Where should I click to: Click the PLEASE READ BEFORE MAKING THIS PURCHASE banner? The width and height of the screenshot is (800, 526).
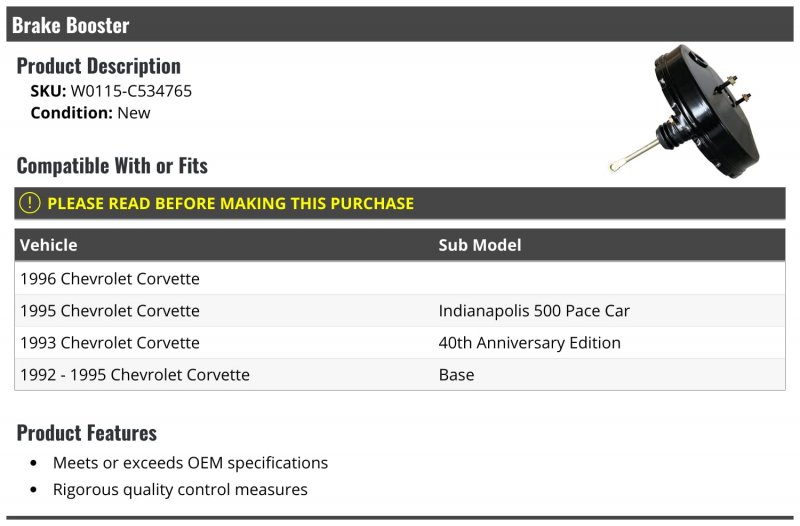(400, 203)
